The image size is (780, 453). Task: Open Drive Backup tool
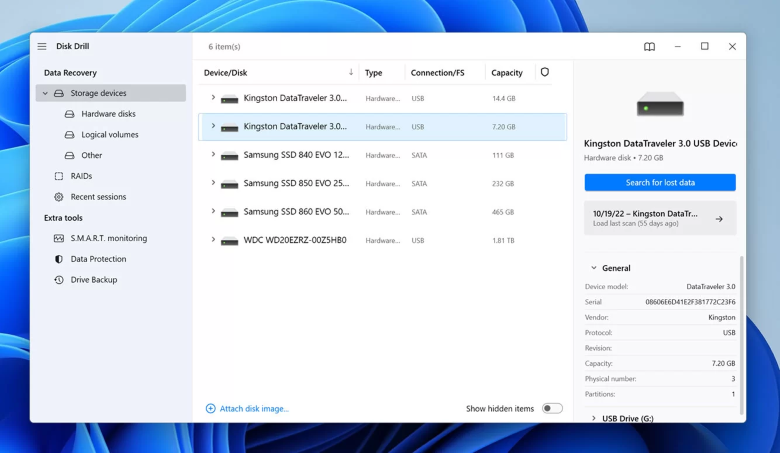(93, 280)
